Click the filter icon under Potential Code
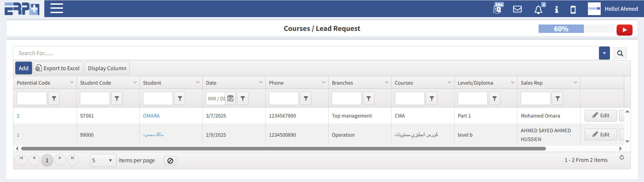 click(54, 98)
